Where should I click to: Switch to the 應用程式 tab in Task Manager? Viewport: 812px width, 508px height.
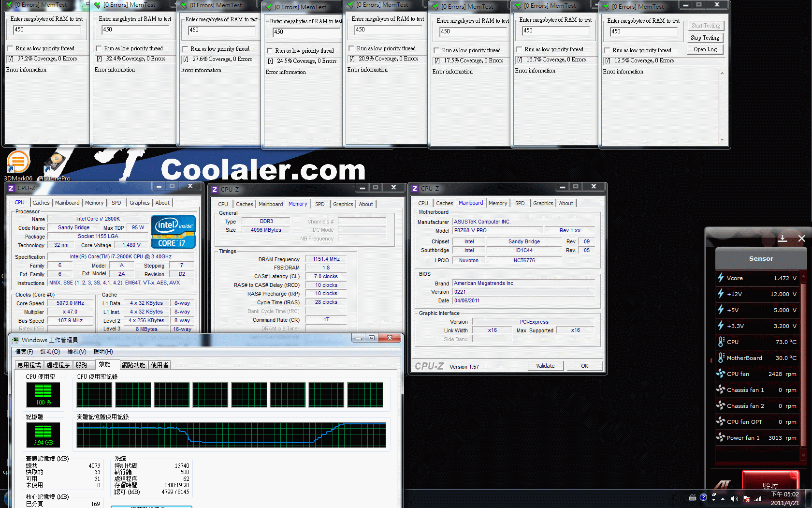point(29,365)
